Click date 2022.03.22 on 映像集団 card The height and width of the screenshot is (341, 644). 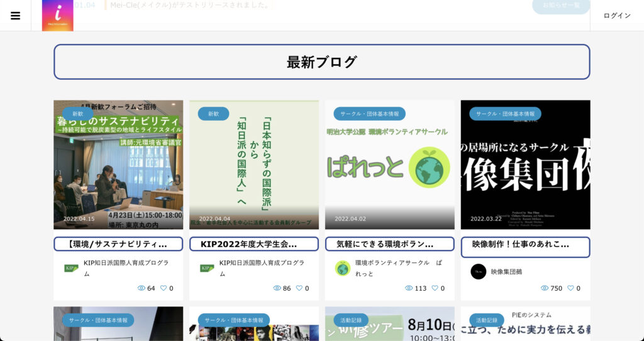(486, 219)
